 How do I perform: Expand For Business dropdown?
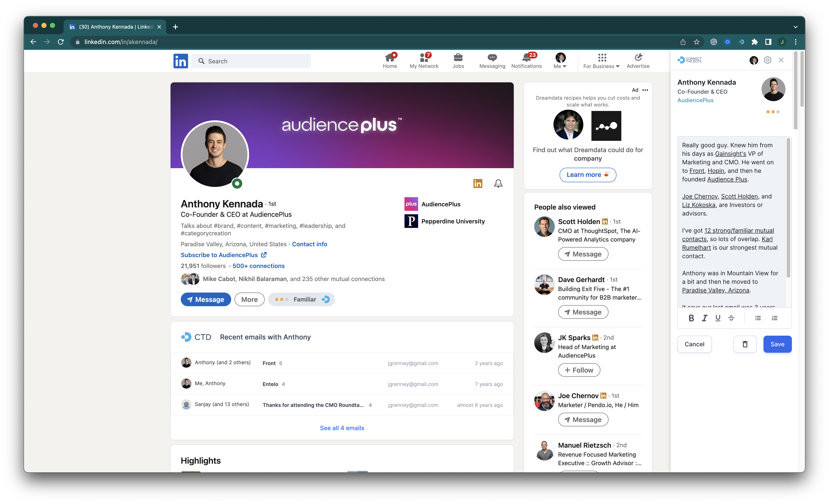coord(601,61)
